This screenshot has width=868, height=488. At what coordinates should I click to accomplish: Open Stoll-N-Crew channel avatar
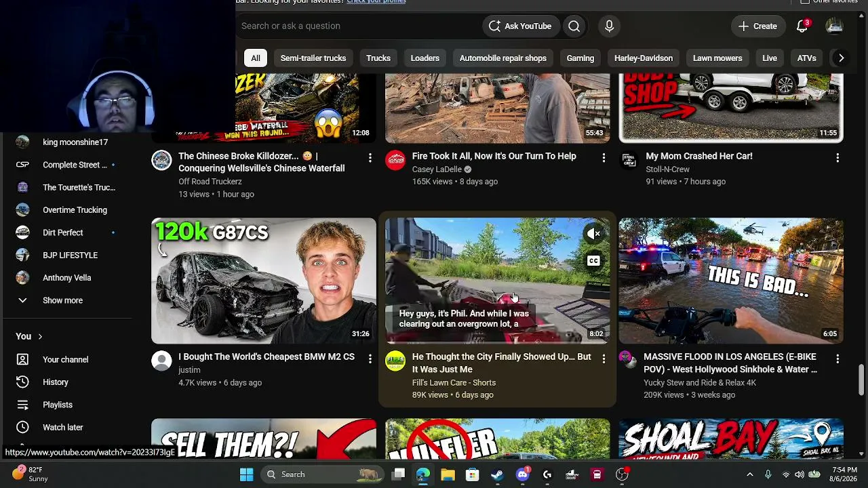pyautogui.click(x=629, y=160)
